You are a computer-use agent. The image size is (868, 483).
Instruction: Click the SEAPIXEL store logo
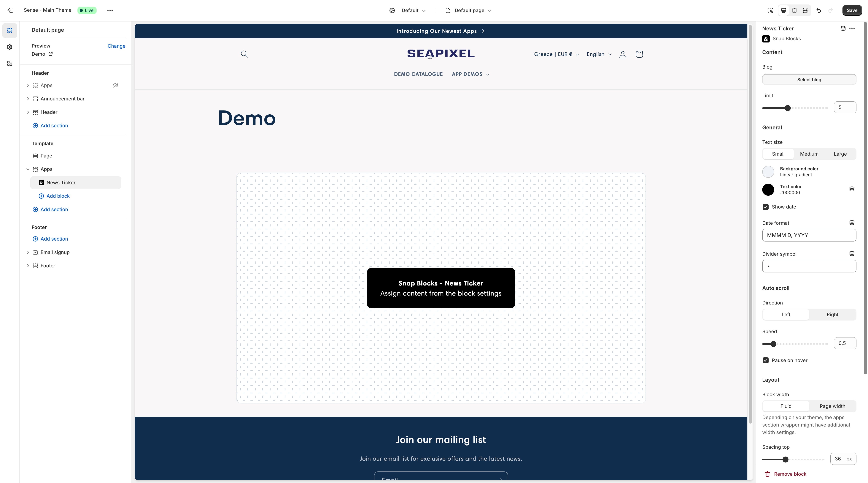441,54
